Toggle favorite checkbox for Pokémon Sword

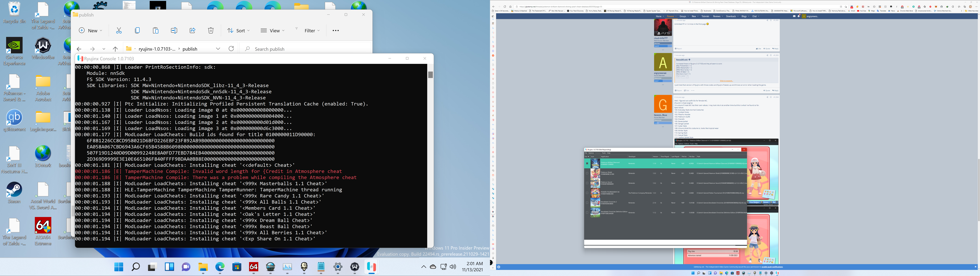point(587,183)
